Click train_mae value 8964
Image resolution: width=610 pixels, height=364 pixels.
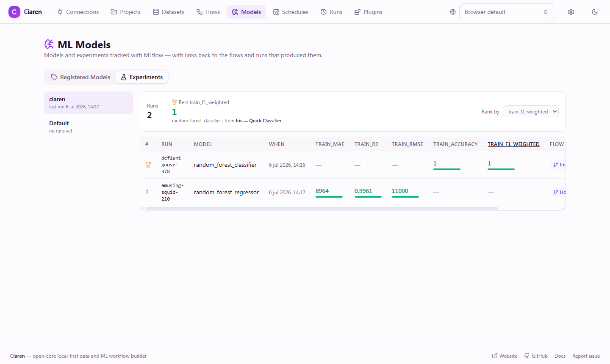(x=322, y=191)
